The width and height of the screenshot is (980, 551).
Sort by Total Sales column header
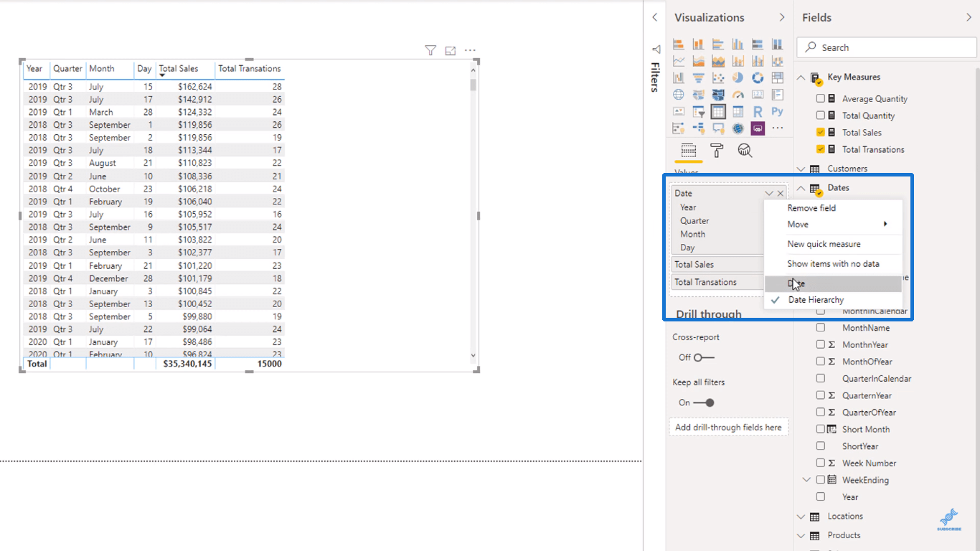point(179,69)
